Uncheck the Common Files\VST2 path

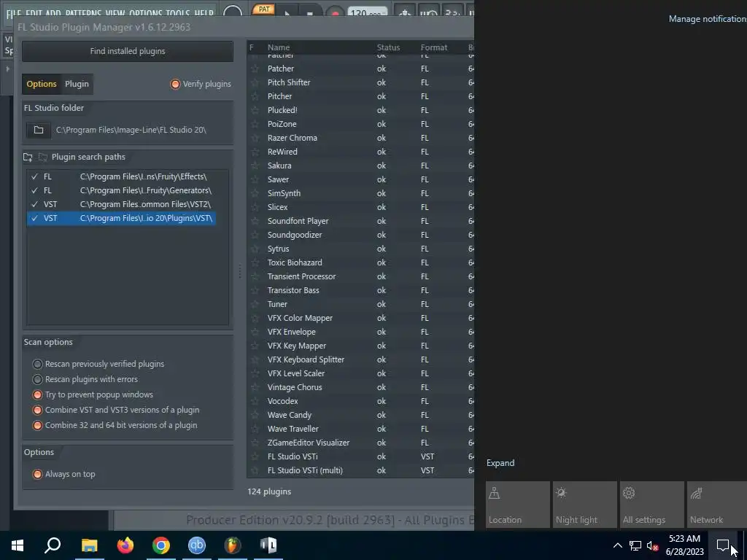34,204
